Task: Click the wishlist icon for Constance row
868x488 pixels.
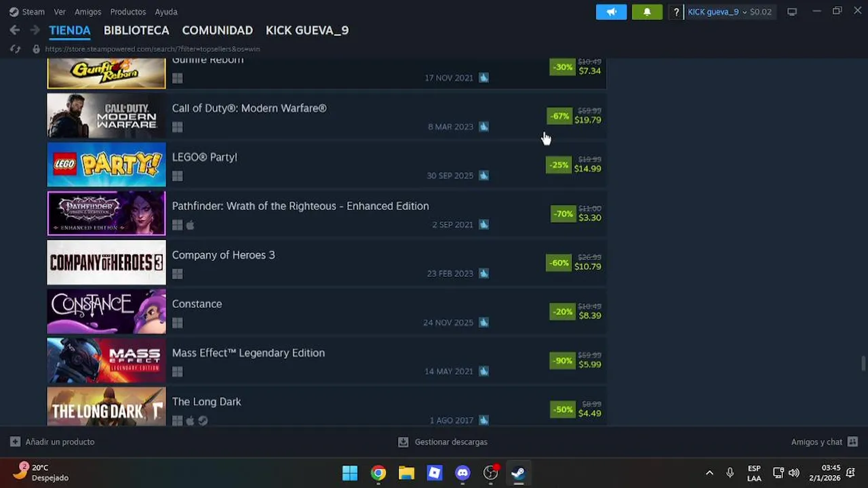Action: click(484, 323)
